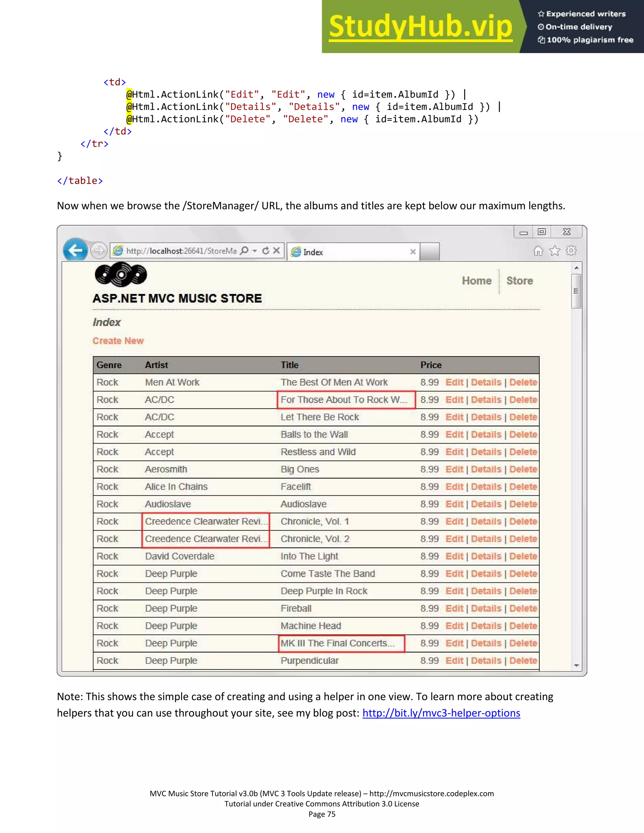Image resolution: width=644 pixels, height=833 pixels.
Task: Click the ASP.NET MVC MUSIC STORE title
Action: (177, 298)
